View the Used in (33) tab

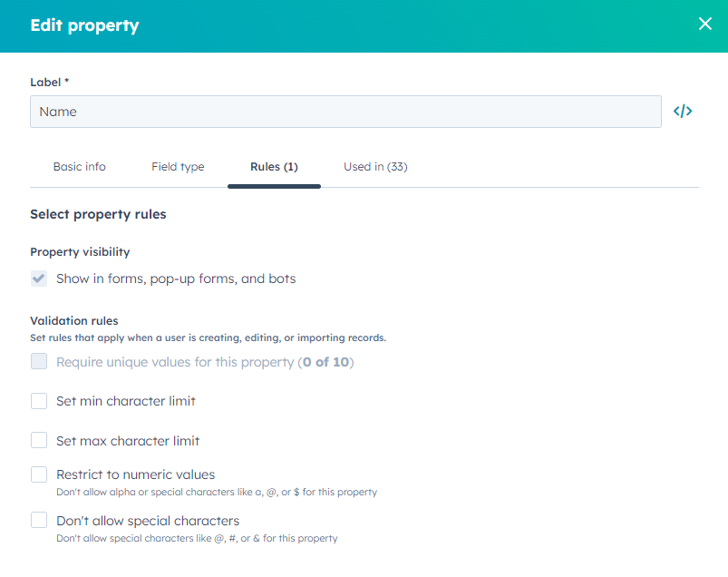tap(374, 167)
